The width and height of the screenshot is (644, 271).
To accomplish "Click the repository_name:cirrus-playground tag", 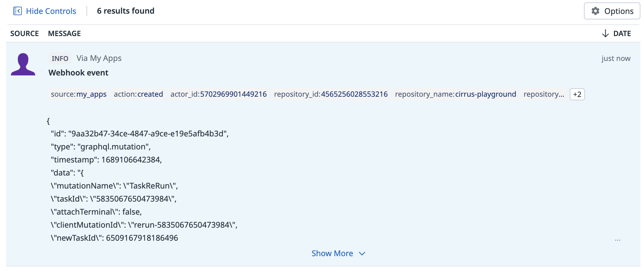I will coord(455,94).
